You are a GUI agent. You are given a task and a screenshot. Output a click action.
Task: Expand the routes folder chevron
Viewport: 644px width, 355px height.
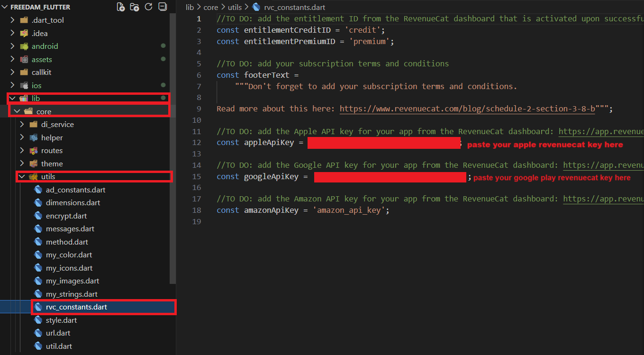22,151
